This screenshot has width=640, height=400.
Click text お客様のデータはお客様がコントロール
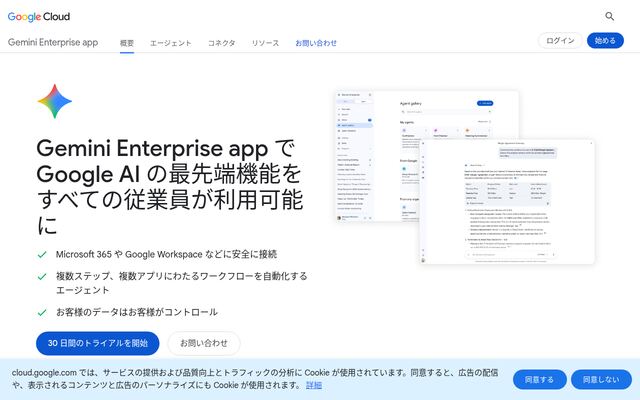(137, 312)
